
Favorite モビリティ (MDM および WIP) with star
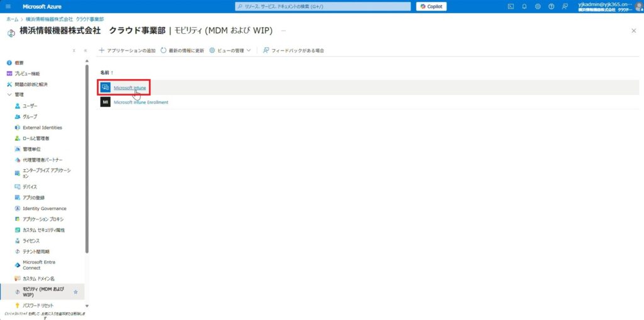click(76, 292)
